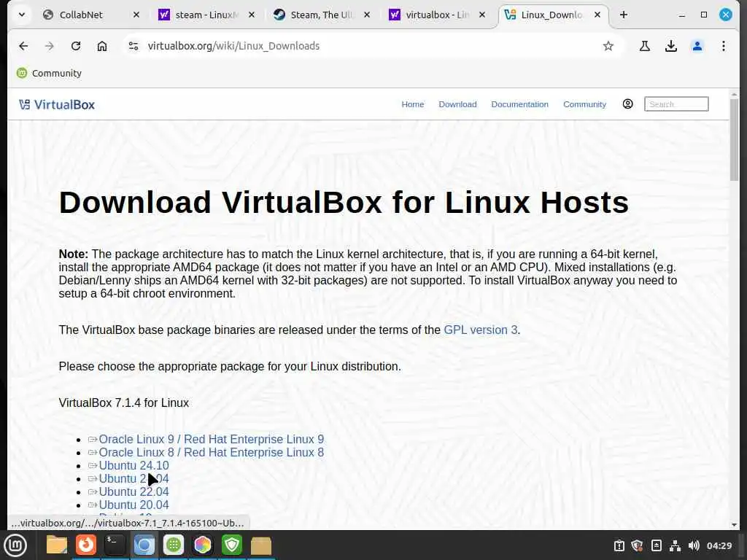Open the green grid app in taskbar
The height and width of the screenshot is (560, 747).
point(174,545)
